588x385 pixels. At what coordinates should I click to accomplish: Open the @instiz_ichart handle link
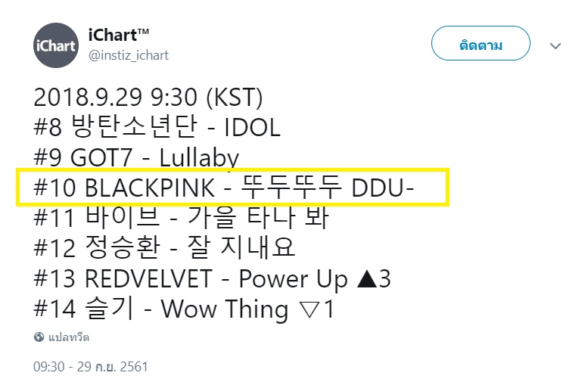click(x=129, y=55)
